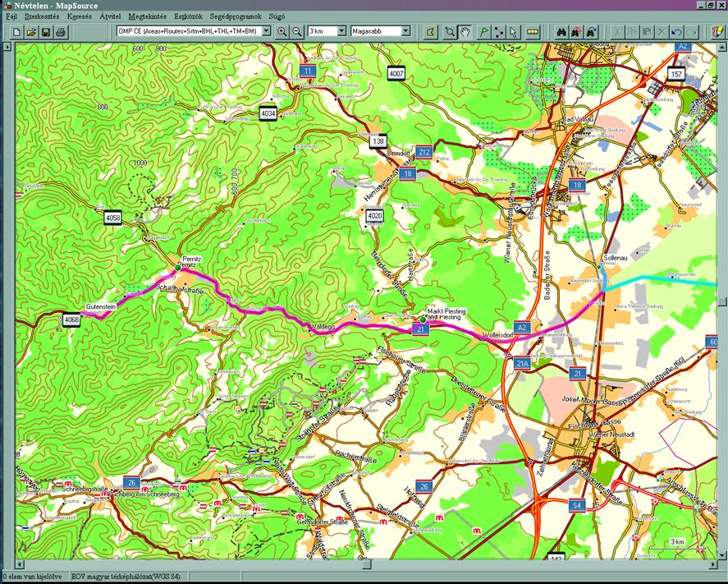
Task: Open the 3 km zoom scale dropdown
Action: 341,31
